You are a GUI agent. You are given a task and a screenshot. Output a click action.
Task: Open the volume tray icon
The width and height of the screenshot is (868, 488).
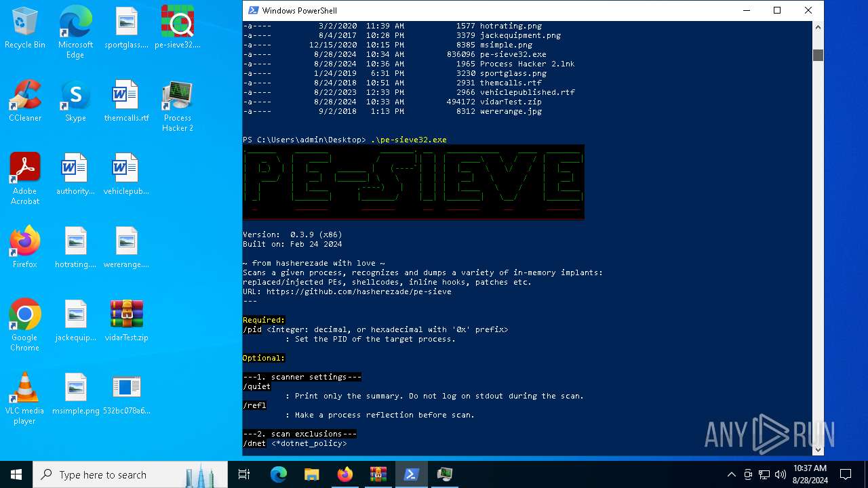pyautogui.click(x=781, y=474)
